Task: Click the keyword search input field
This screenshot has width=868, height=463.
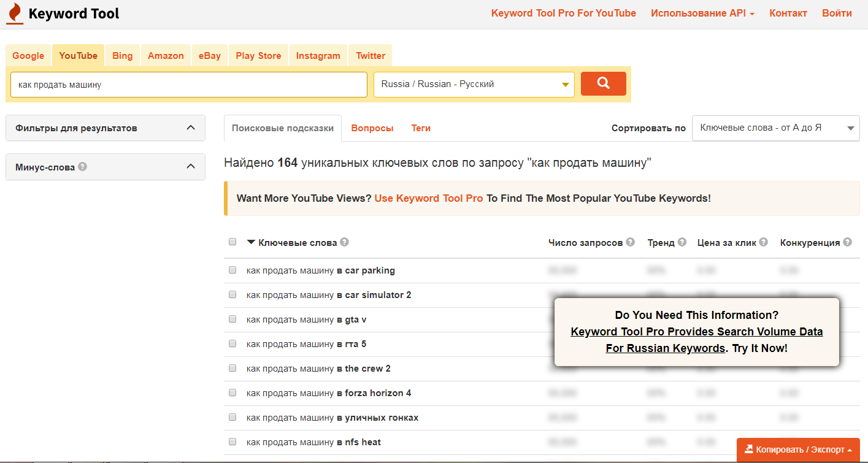Action: point(188,85)
